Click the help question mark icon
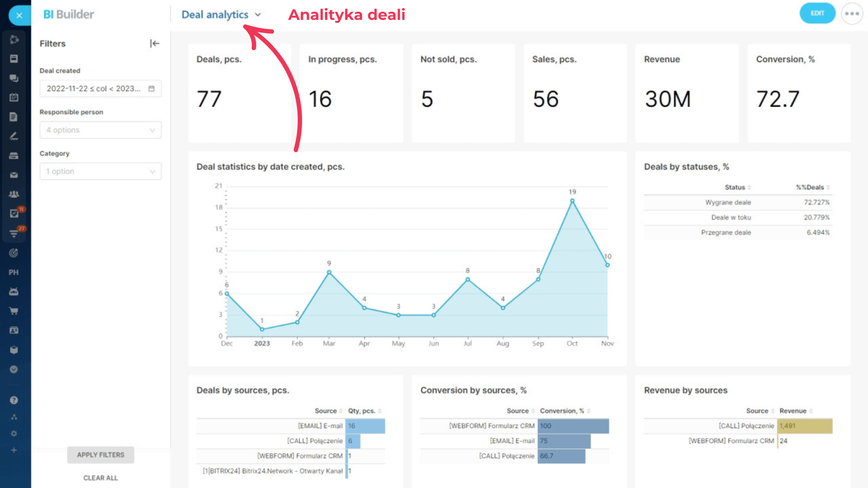This screenshot has width=868, height=488. tap(14, 400)
